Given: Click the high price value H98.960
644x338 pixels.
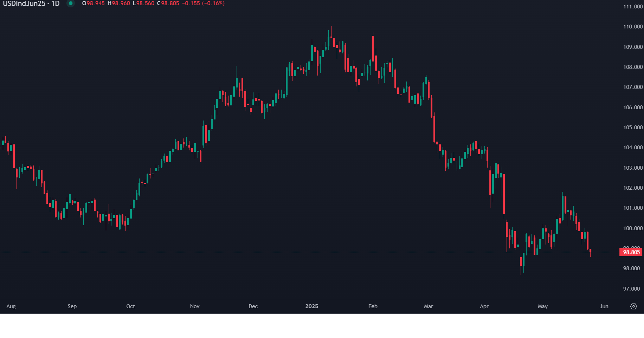Looking at the screenshot, I should point(119,4).
